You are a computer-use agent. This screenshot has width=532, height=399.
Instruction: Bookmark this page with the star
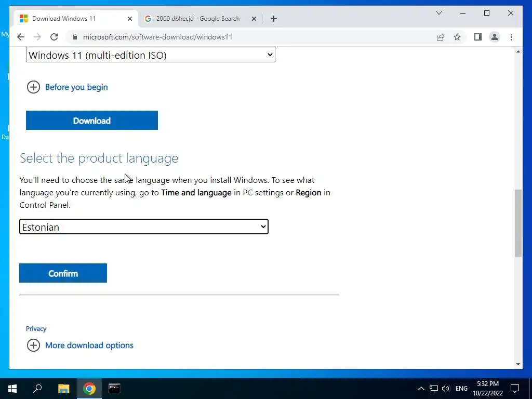(457, 37)
